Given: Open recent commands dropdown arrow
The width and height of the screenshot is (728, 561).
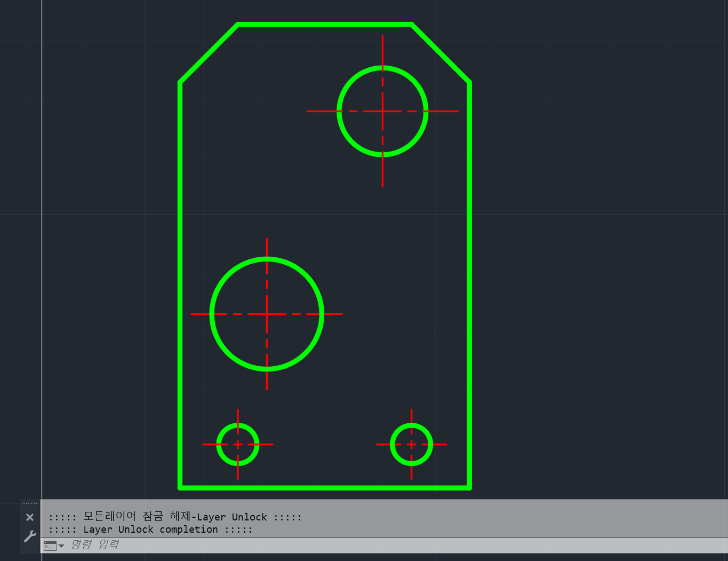Looking at the screenshot, I should point(61,546).
